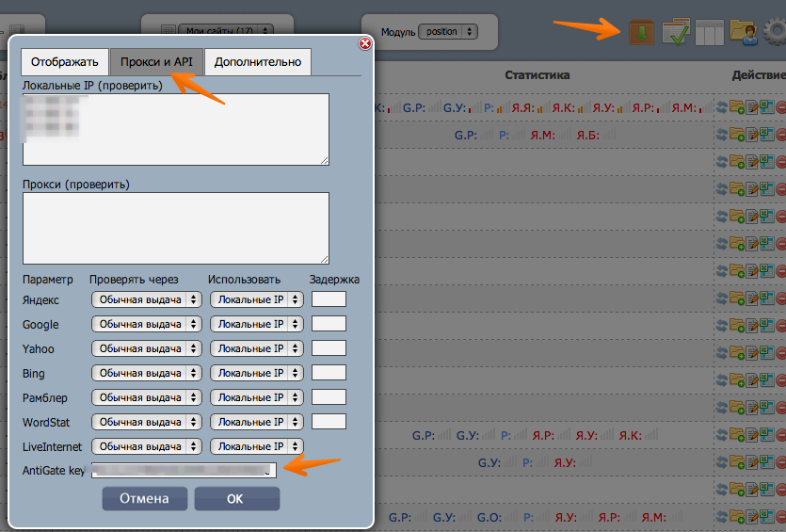This screenshot has width=786, height=532.
Task: Open Yahoo Проверять через dropdown
Action: pyautogui.click(x=146, y=348)
